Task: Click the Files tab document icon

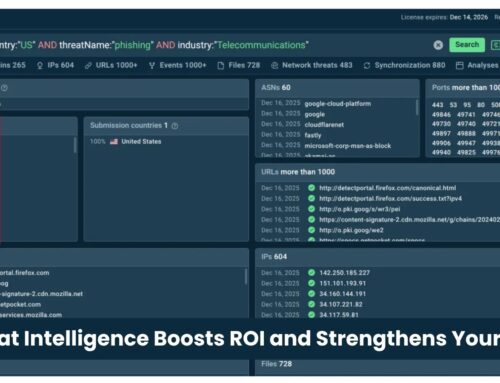Action: coord(221,66)
